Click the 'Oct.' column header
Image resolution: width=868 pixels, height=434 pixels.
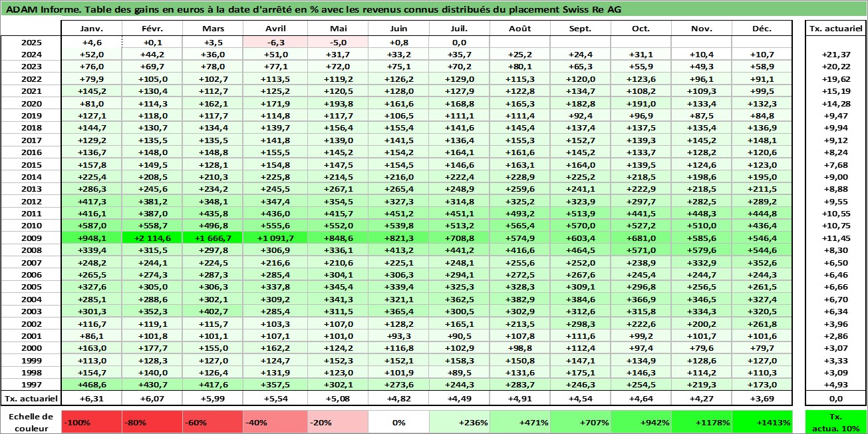click(x=641, y=29)
